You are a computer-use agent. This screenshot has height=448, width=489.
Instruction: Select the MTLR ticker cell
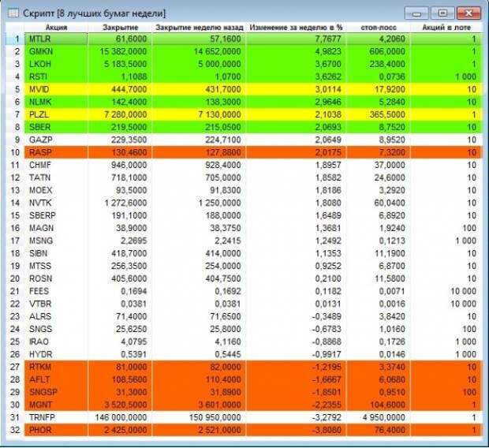click(x=56, y=39)
